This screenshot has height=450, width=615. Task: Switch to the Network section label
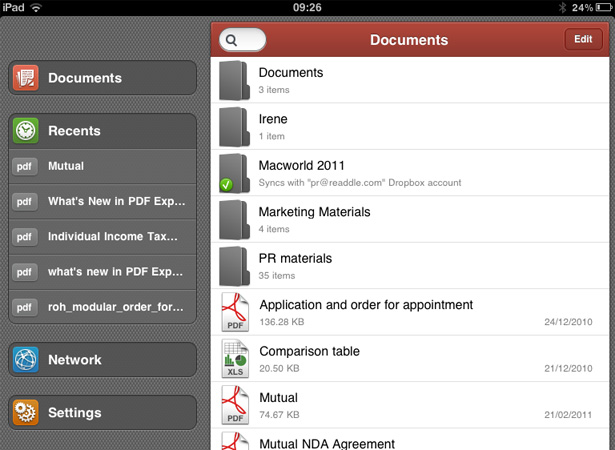[x=75, y=360]
